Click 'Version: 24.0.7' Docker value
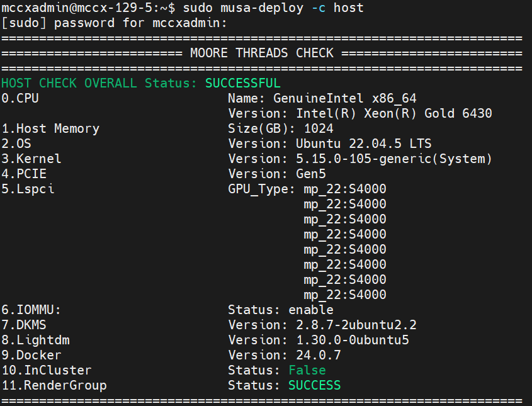This screenshot has height=406, width=532. (285, 355)
